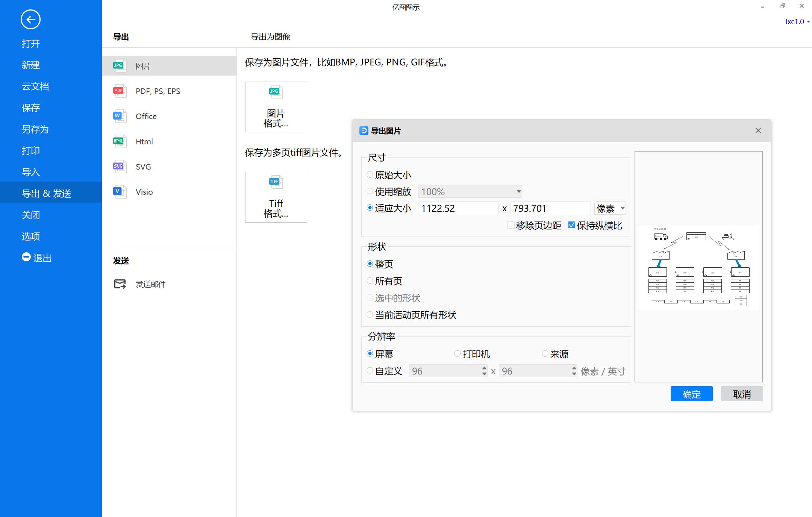Select the JPG 图片 export icon
This screenshot has width=812, height=517.
[119, 66]
